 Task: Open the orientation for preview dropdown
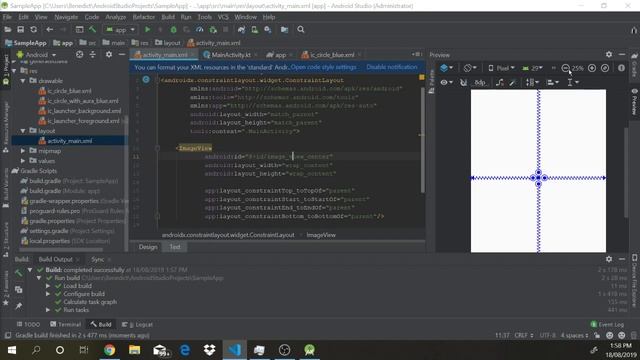[x=470, y=68]
